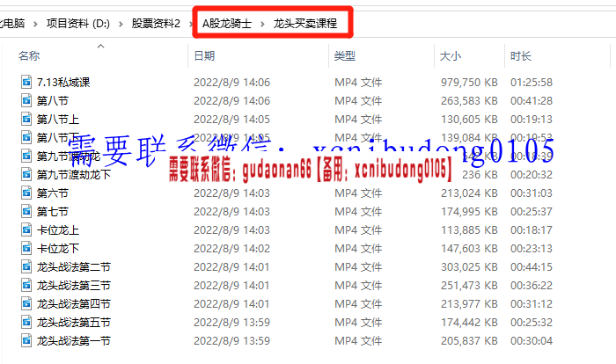
Task: Click the icon of 龙头战法第一节
Action: [26, 340]
